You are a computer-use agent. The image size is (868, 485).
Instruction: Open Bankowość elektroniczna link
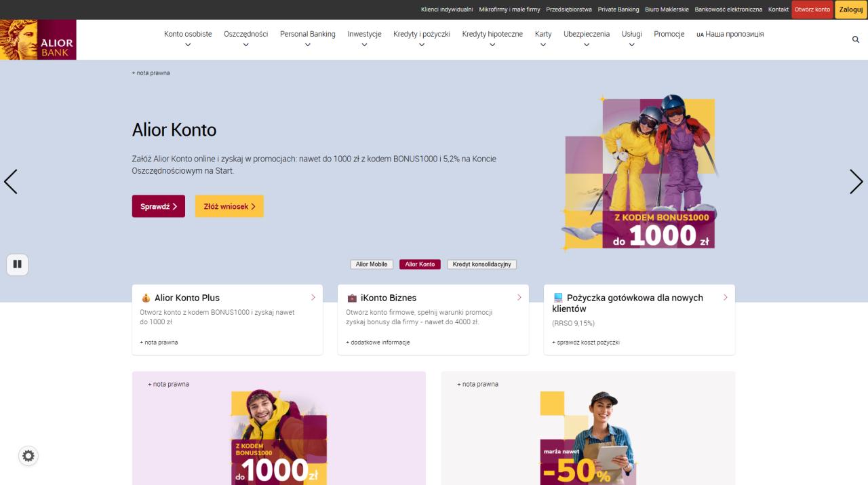(x=728, y=9)
